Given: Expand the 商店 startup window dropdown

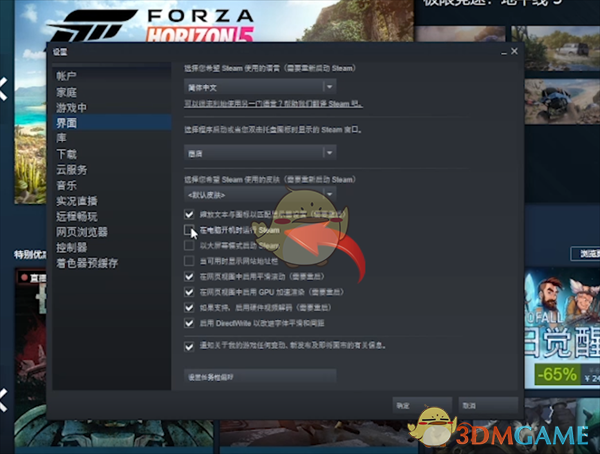Looking at the screenshot, I should [x=260, y=153].
